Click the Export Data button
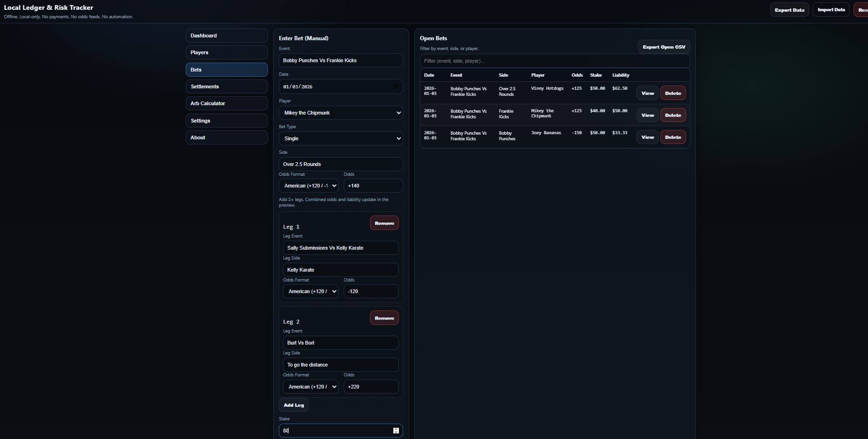 pos(789,10)
